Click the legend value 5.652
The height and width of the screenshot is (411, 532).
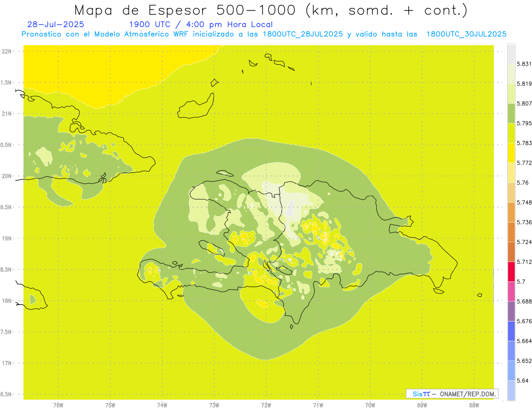pyautogui.click(x=524, y=361)
